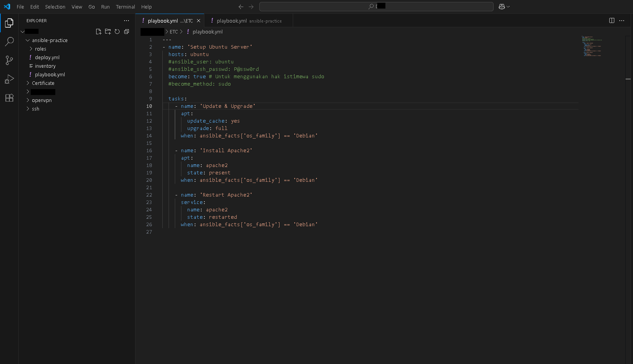This screenshot has width=633, height=364.
Task: Expand the openvpn folder
Action: (x=42, y=100)
